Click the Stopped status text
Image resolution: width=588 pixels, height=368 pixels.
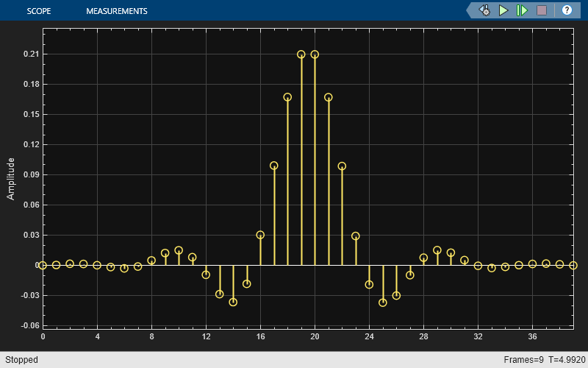pyautogui.click(x=20, y=360)
